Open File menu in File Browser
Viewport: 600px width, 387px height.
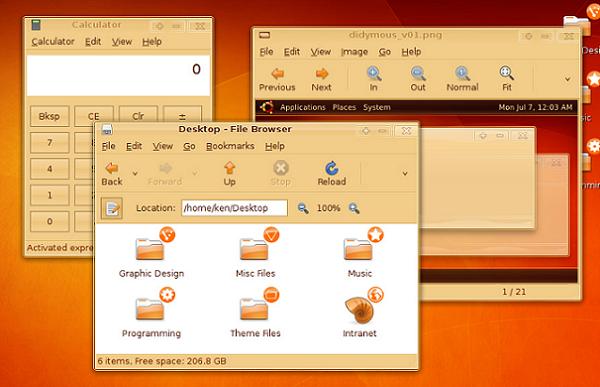click(x=109, y=146)
